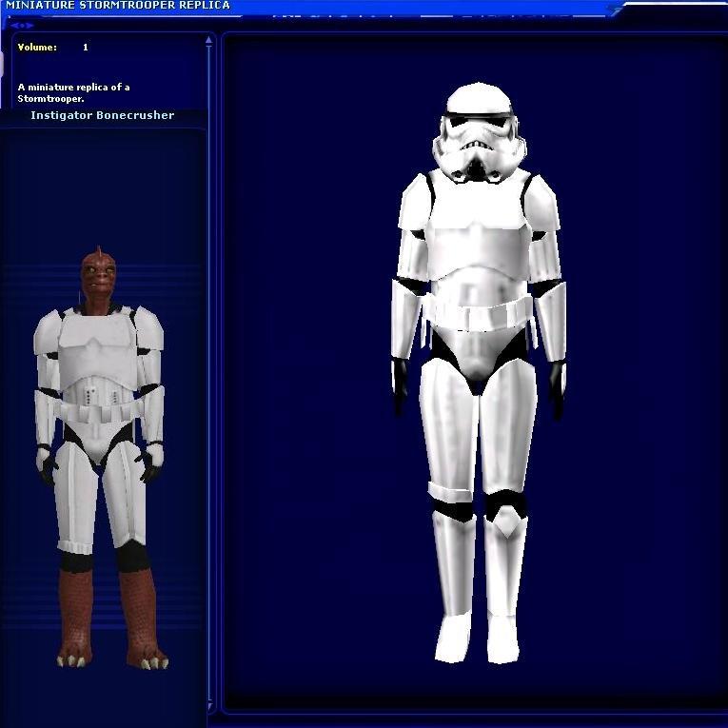Click the volume value '1'
Image resolution: width=728 pixels, height=728 pixels.
pos(86,48)
